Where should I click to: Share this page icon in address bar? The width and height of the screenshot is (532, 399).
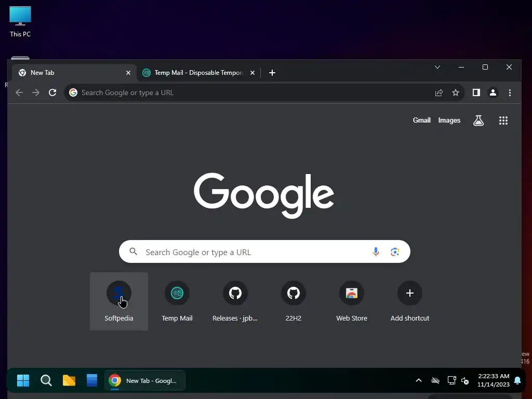(438, 92)
